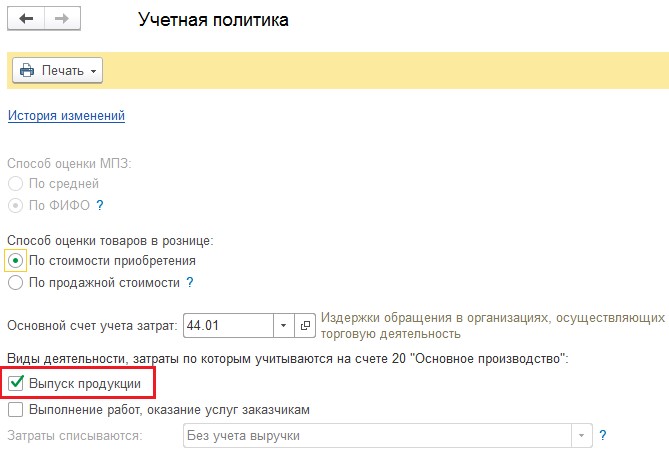Click the forward navigation arrow
This screenshot has width=669, height=452.
(x=61, y=20)
